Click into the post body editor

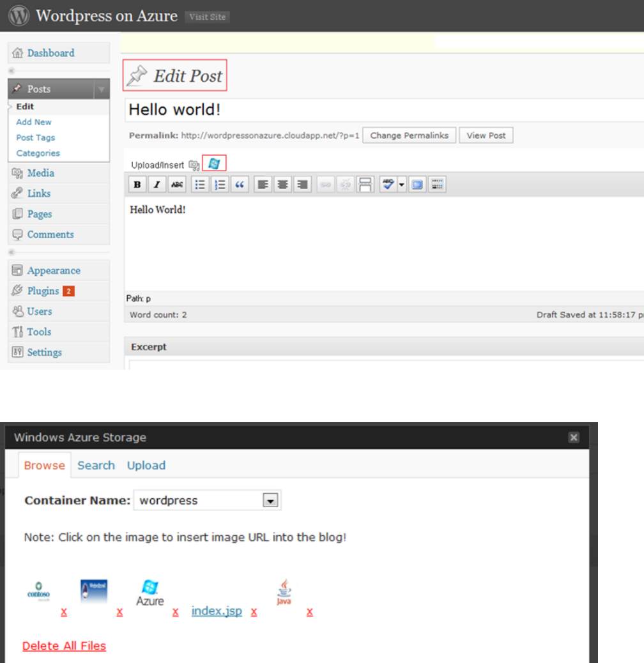click(x=384, y=243)
